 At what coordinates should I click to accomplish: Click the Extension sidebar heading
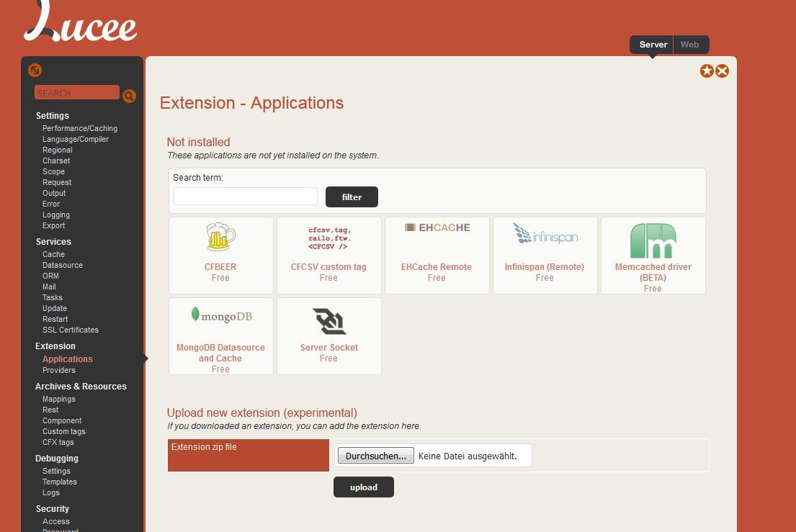[55, 346]
